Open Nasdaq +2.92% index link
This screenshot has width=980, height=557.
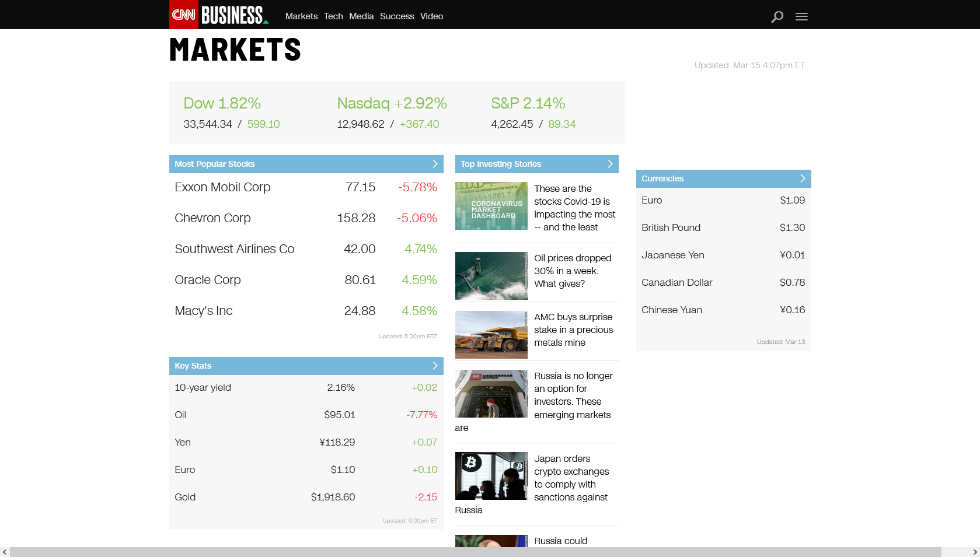point(392,103)
